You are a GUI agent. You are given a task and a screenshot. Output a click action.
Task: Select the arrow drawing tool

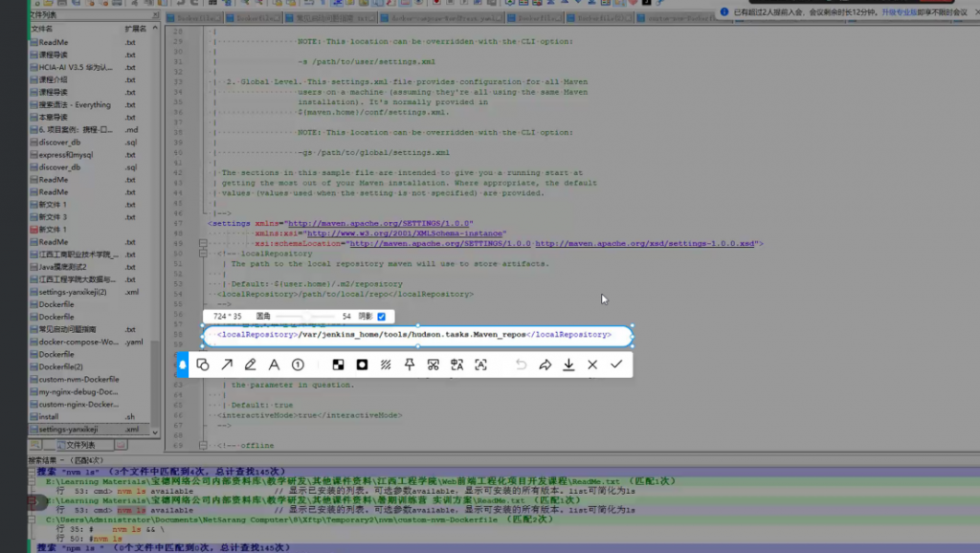227,365
